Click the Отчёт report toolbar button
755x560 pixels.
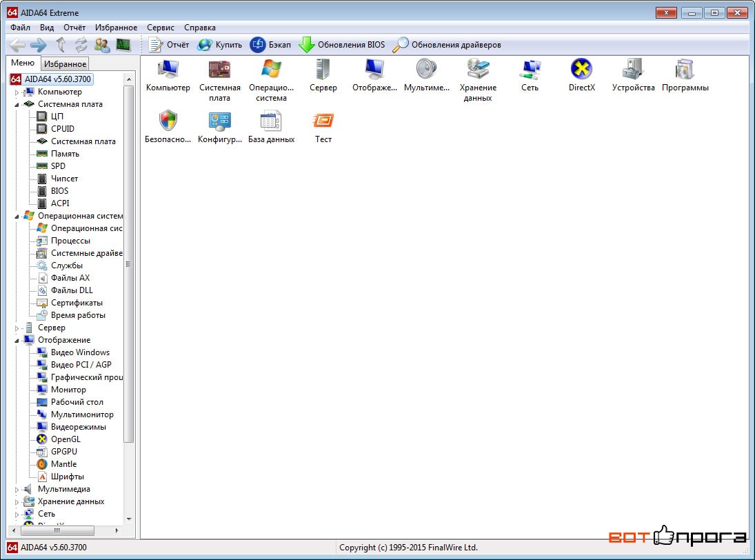[x=168, y=45]
